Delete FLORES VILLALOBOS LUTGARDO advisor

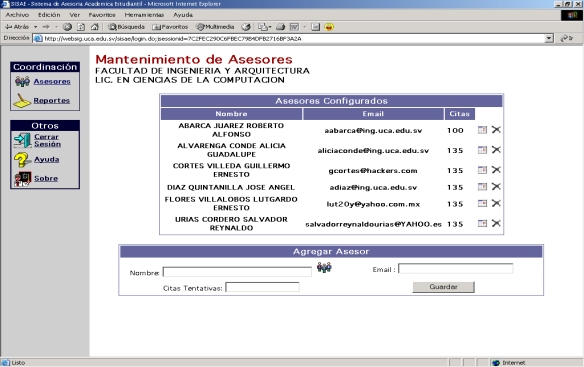(496, 203)
